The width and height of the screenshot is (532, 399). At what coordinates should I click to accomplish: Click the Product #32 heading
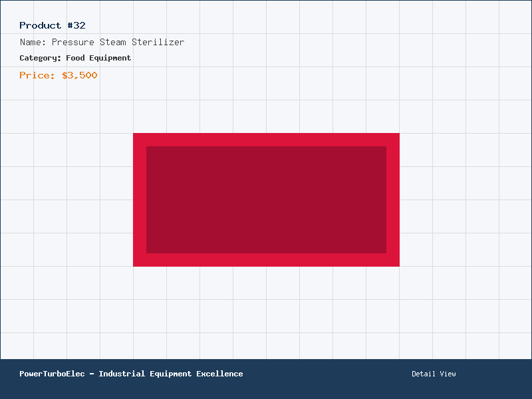click(53, 25)
